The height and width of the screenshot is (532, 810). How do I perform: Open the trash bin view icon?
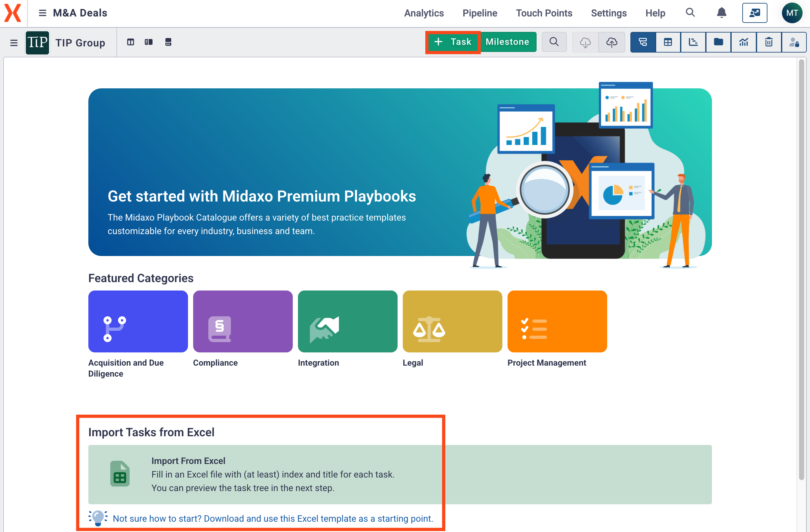769,42
